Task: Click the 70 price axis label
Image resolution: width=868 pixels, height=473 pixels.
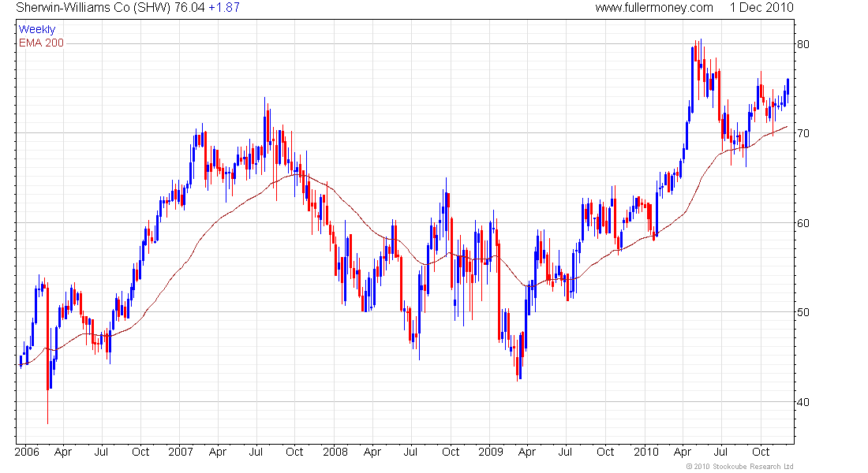Action: tap(804, 134)
